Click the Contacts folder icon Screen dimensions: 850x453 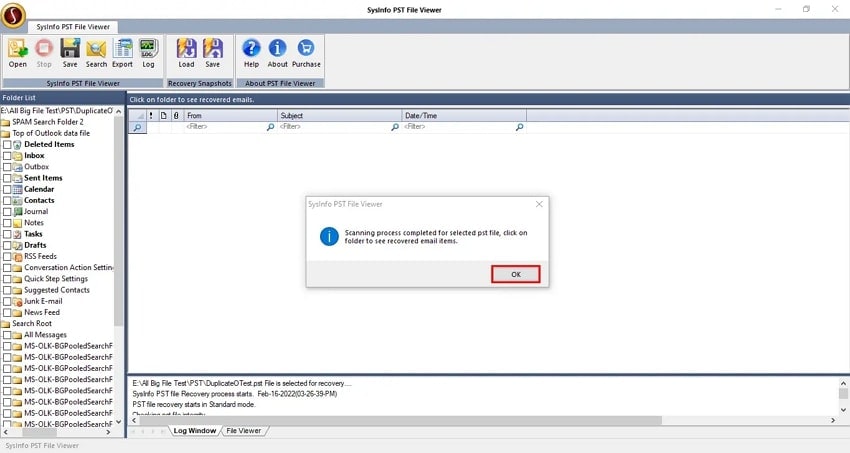point(17,200)
